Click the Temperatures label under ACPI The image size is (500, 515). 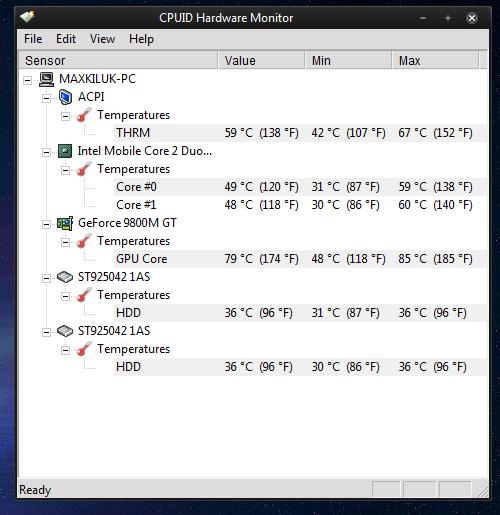[133, 115]
